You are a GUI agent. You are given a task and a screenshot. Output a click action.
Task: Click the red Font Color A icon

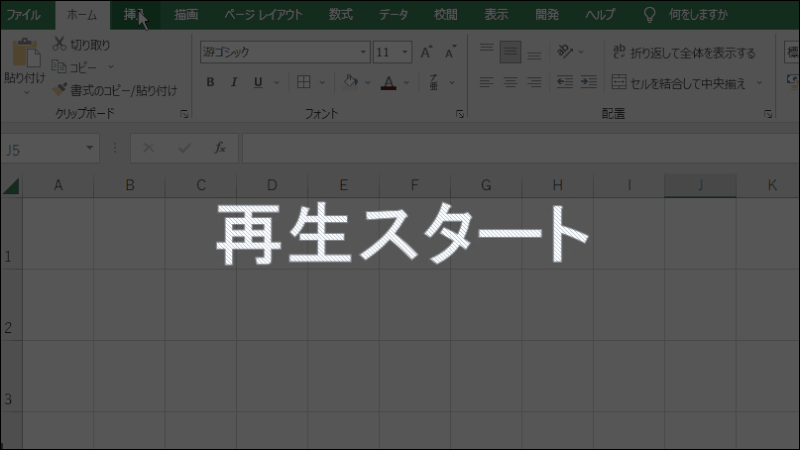(x=389, y=82)
